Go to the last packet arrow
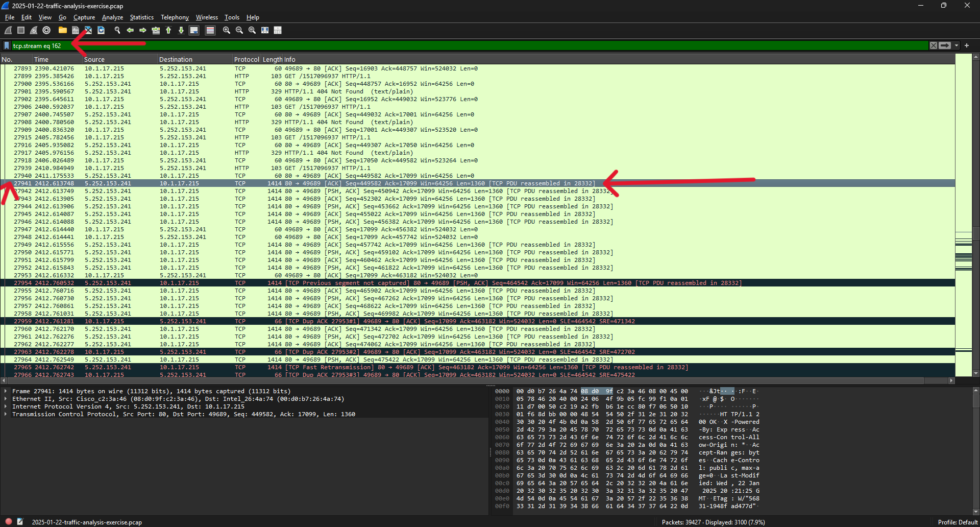Screen dimensions: 980x527 click(181, 30)
